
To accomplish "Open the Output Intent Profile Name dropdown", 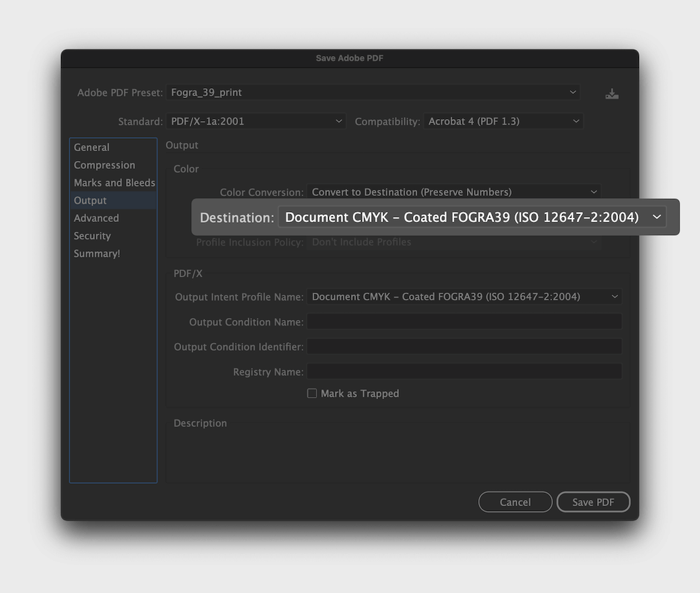I will (x=464, y=297).
